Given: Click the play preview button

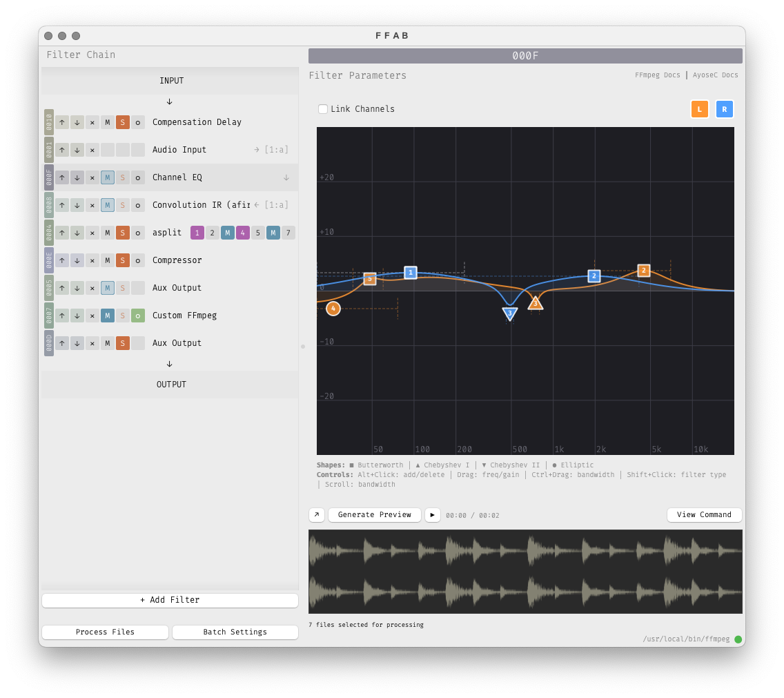Looking at the screenshot, I should (x=433, y=515).
